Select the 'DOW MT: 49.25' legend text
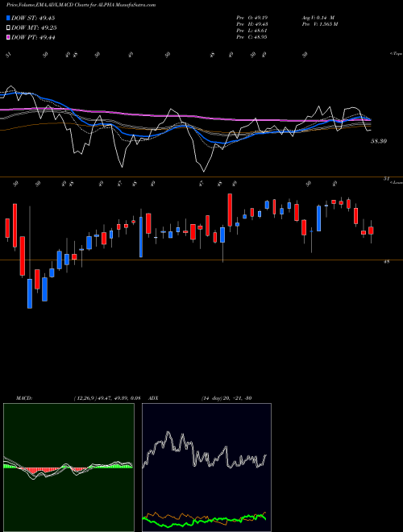The width and height of the screenshot is (403, 532). point(34,28)
